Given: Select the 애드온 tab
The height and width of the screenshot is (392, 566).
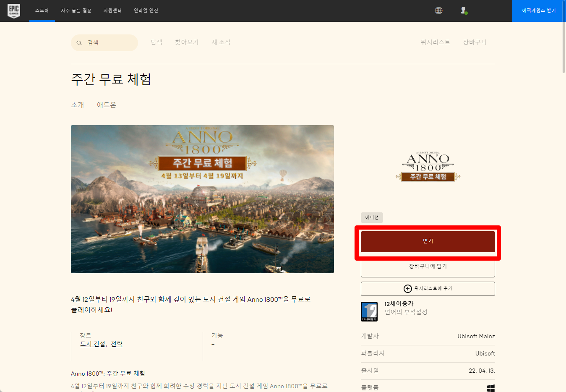Looking at the screenshot, I should [x=107, y=105].
